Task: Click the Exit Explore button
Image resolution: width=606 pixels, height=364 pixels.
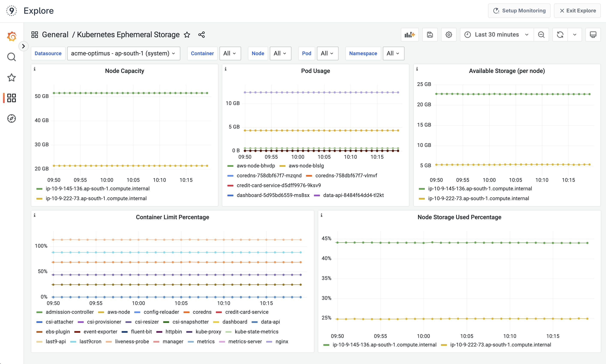Action: pos(577,10)
